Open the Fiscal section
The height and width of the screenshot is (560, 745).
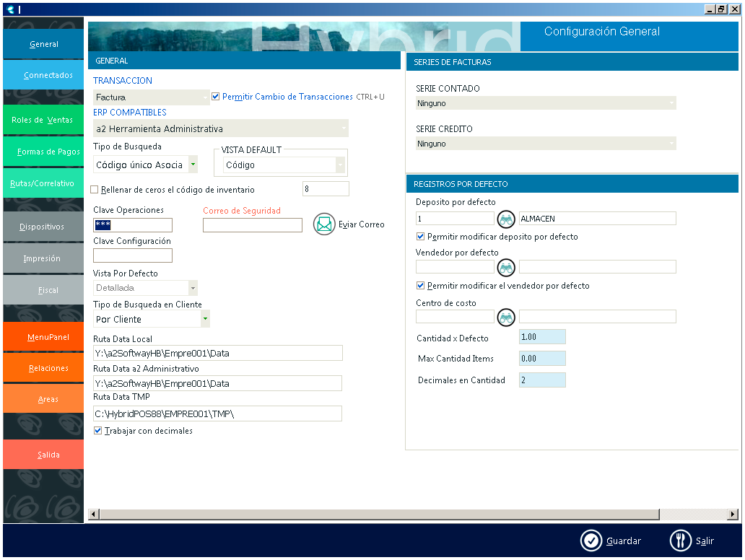43,289
